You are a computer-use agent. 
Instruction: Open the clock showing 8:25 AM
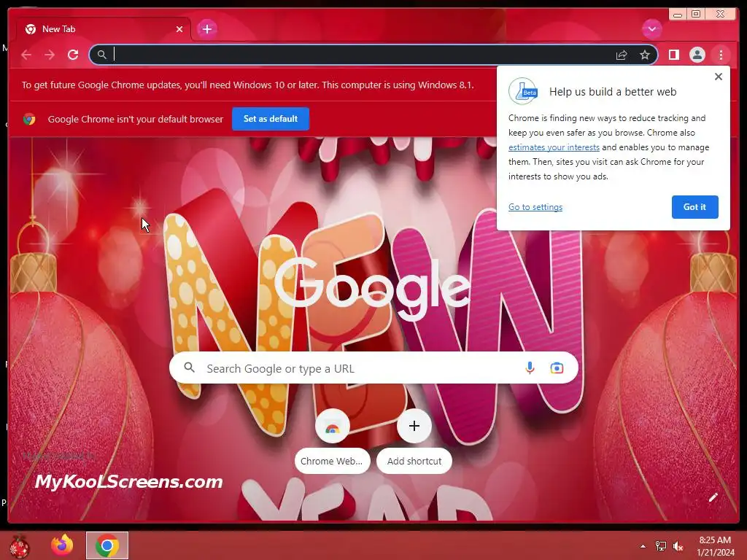pyautogui.click(x=715, y=546)
